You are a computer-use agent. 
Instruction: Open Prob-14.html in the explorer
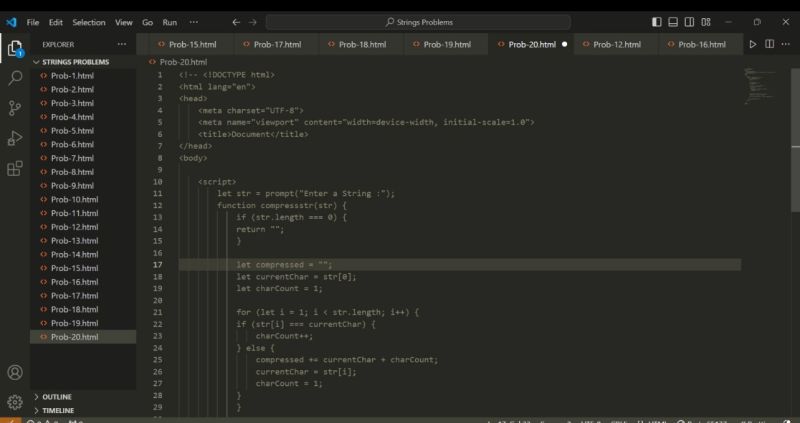click(x=83, y=255)
